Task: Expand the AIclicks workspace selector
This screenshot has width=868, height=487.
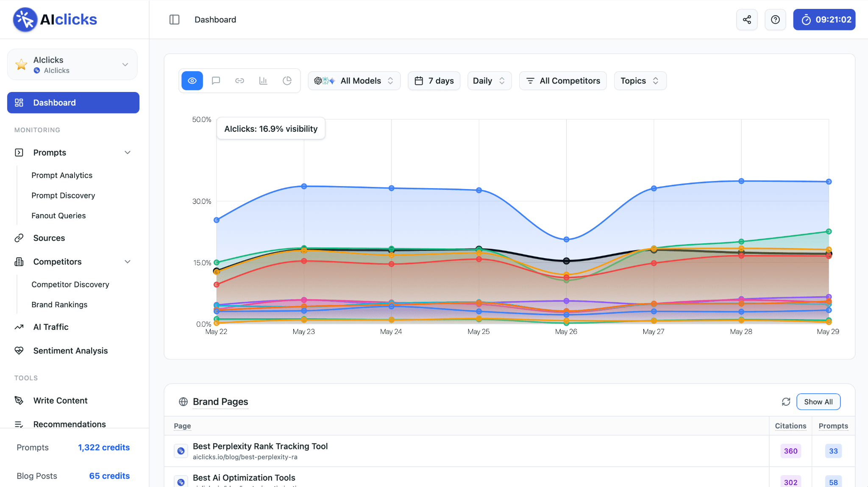Action: pyautogui.click(x=72, y=64)
